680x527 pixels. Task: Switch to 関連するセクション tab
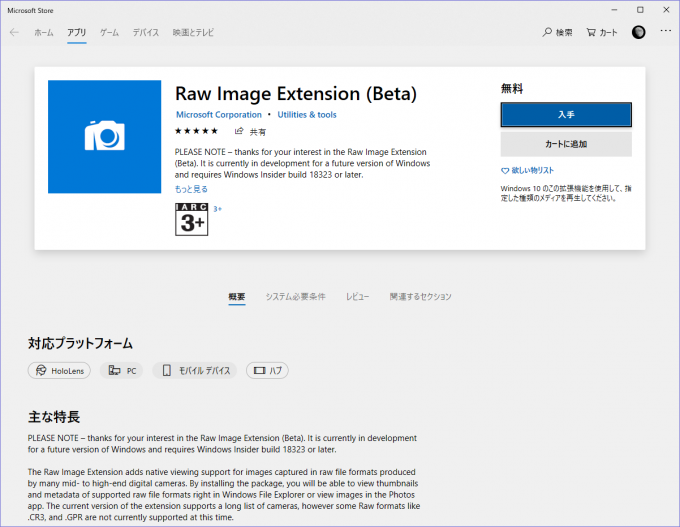[420, 297]
